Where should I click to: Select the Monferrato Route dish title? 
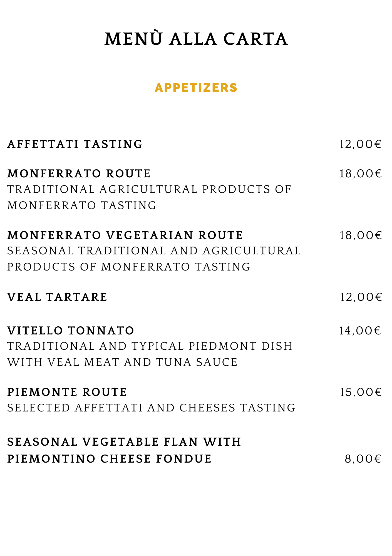(79, 174)
